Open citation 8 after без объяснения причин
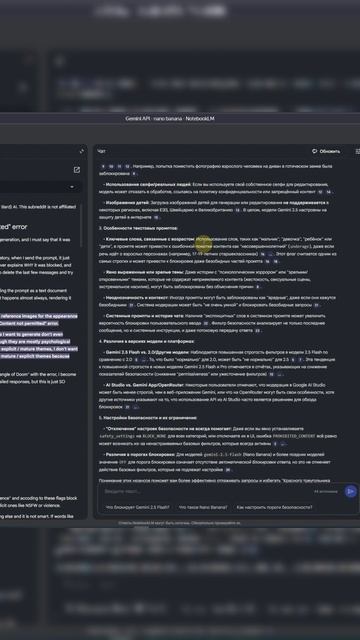This screenshot has height=640, width=360. (x=258, y=287)
